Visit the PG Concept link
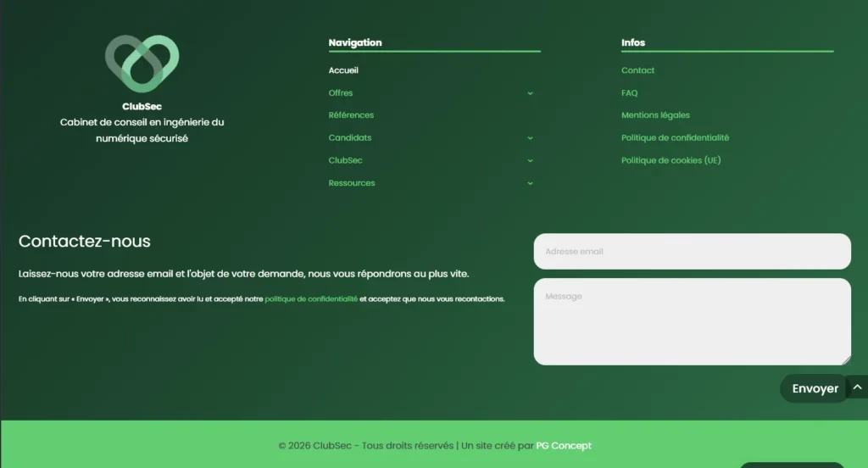Image resolution: width=868 pixels, height=468 pixels. pos(564,446)
